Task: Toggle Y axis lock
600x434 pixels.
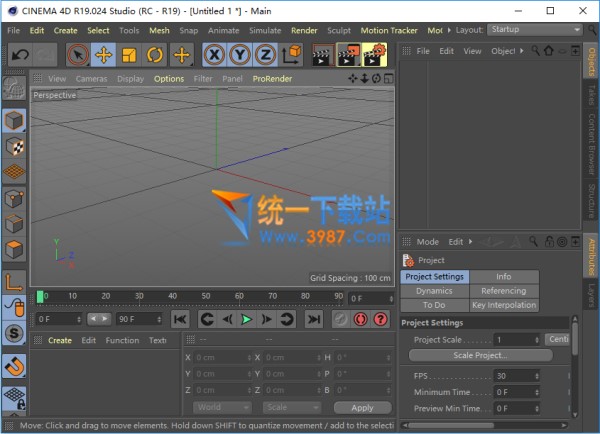Action: click(240, 55)
